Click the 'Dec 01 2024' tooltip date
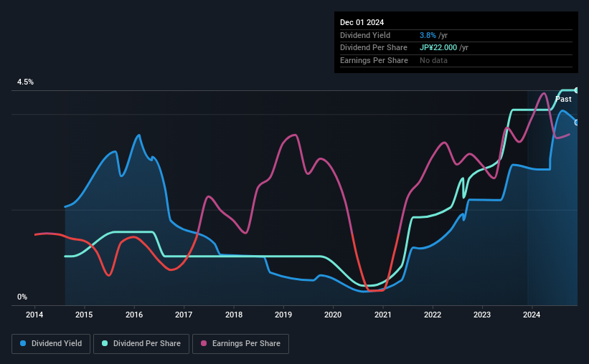Viewport: 589px width, 364px height. [362, 22]
